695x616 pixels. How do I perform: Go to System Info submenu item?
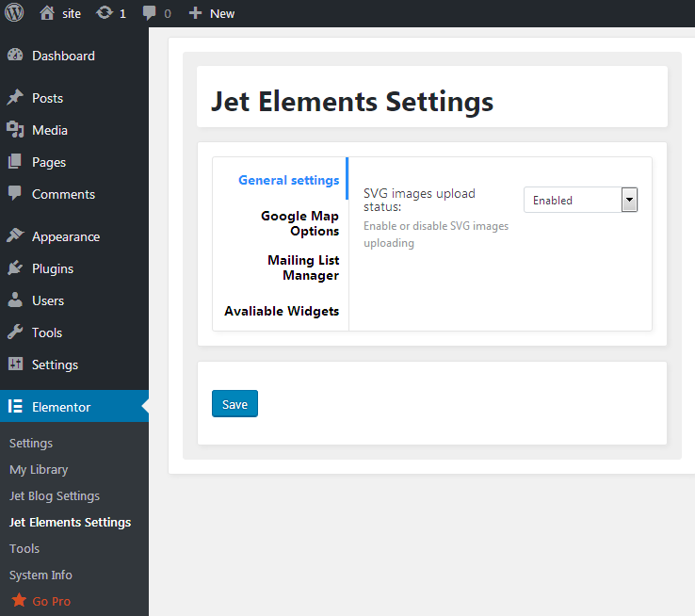point(40,575)
